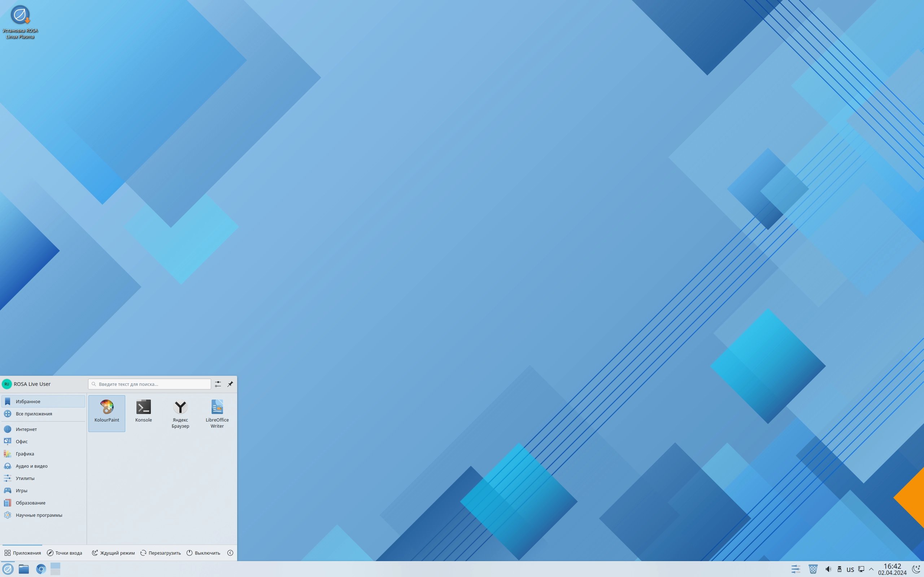Open LibreOffice Writer from favorites

pyautogui.click(x=217, y=414)
